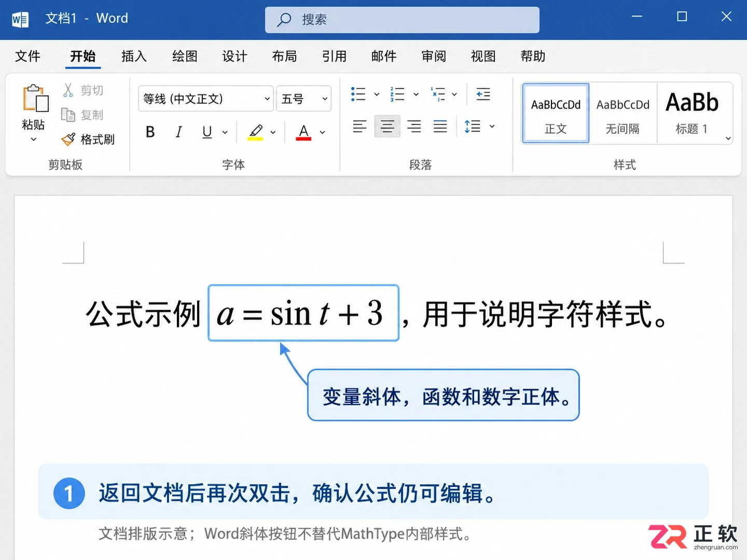
Task: Switch to the 绘图 tab
Action: 185,56
